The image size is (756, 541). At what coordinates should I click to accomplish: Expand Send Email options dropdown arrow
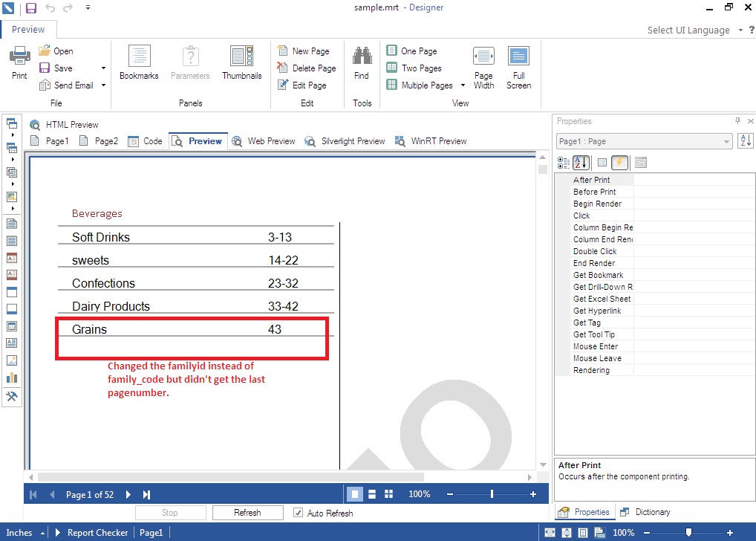(x=103, y=85)
